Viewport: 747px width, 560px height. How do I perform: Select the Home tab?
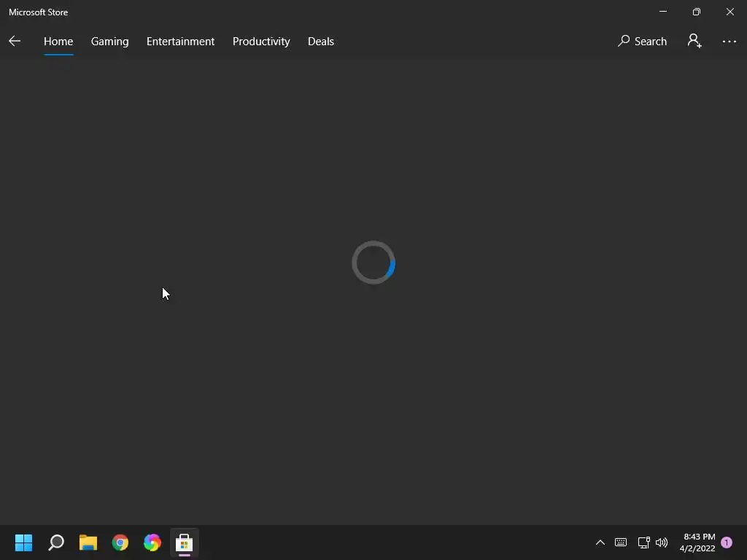pos(58,42)
